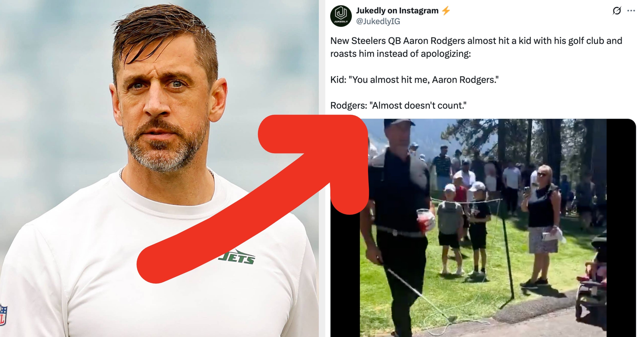The image size is (644, 337).
Task: Click the woman holding phone in video
Action: (541, 225)
